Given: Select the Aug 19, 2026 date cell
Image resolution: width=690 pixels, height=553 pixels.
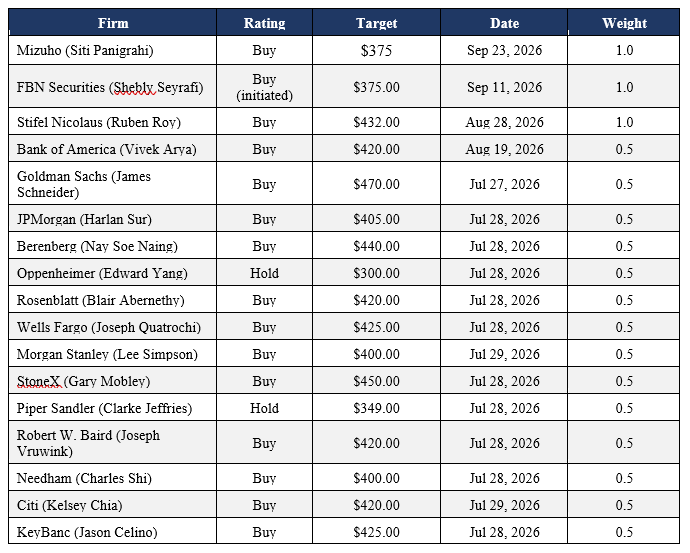Looking at the screenshot, I should [x=504, y=149].
